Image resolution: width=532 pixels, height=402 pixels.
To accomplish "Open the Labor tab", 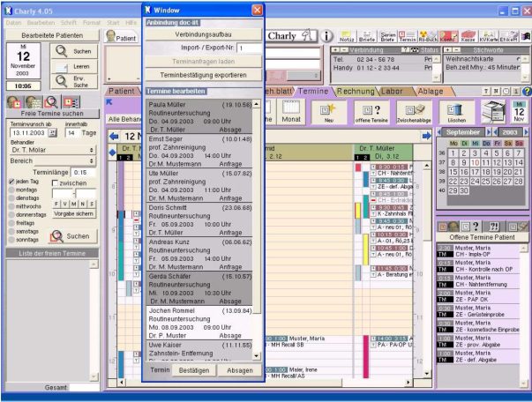I will [x=392, y=91].
